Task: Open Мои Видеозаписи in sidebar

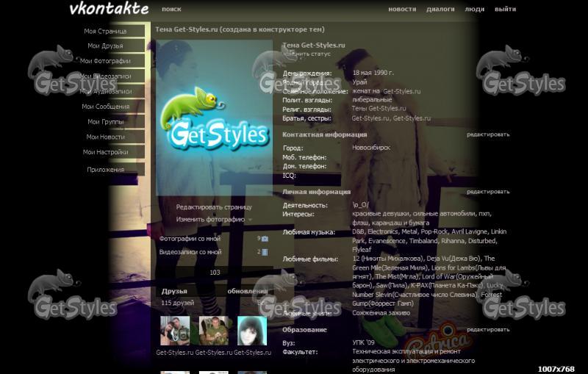Action: (105, 76)
